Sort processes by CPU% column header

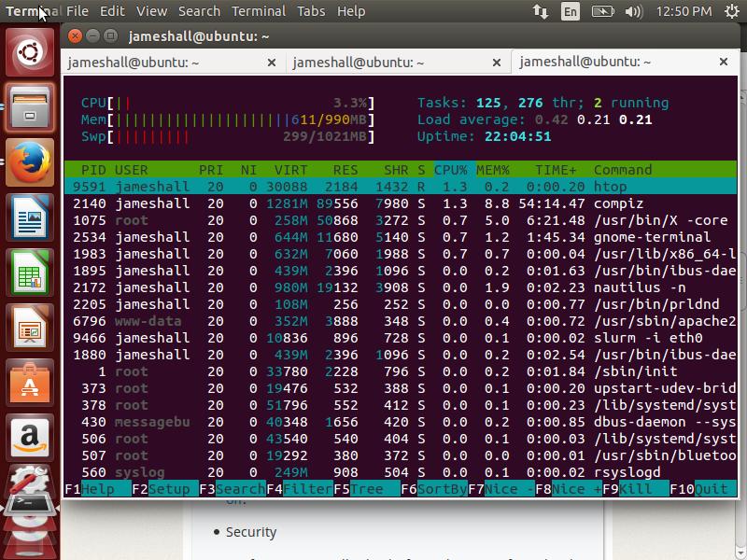[x=451, y=170]
